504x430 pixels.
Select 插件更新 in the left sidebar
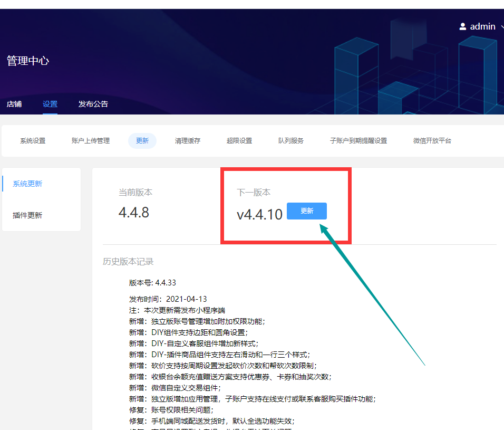click(x=27, y=215)
